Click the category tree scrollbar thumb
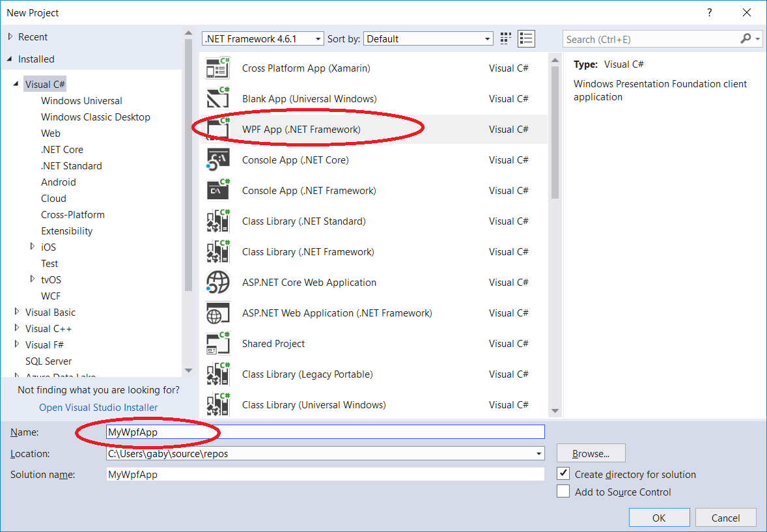767x532 pixels. [188, 165]
